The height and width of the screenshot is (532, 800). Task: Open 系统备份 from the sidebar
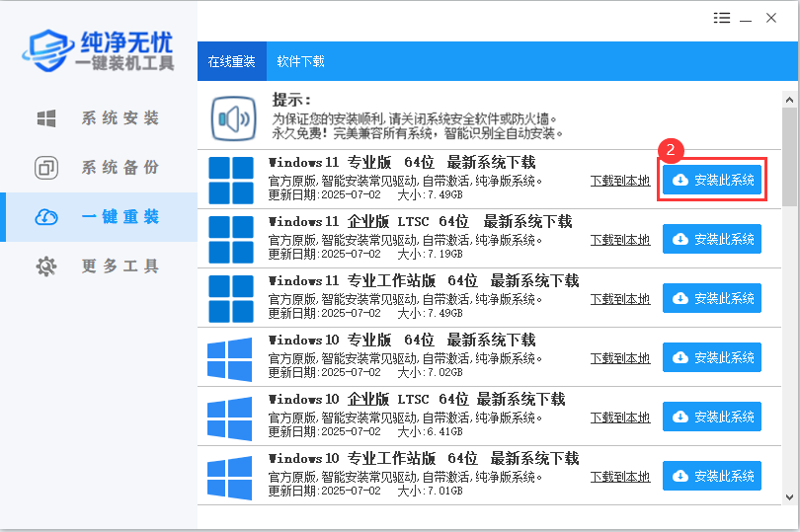99,168
